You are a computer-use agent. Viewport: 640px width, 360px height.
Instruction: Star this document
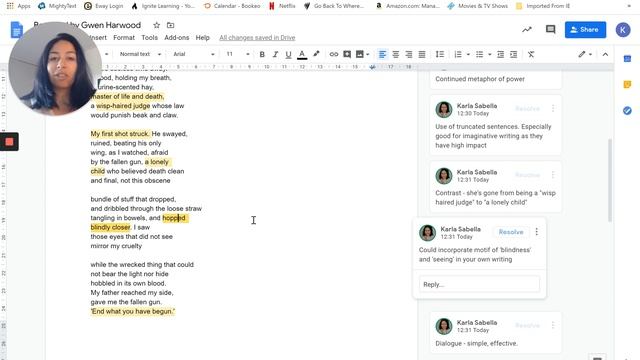coord(156,25)
